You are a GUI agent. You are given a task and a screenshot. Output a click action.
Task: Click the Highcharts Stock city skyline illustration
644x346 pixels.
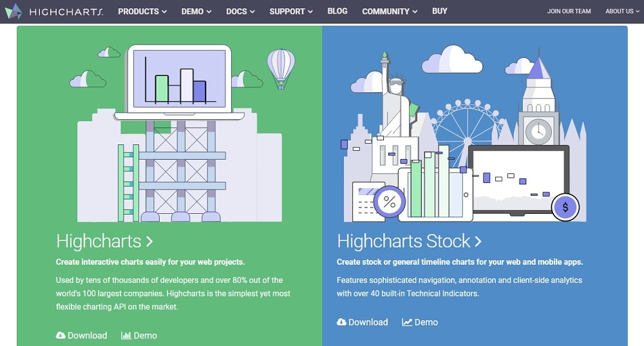[465, 133]
